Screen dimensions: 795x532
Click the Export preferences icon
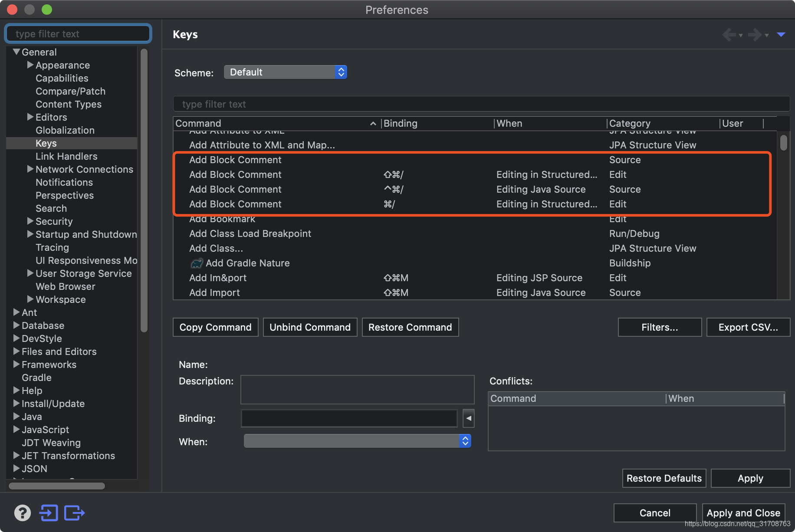[x=74, y=513]
